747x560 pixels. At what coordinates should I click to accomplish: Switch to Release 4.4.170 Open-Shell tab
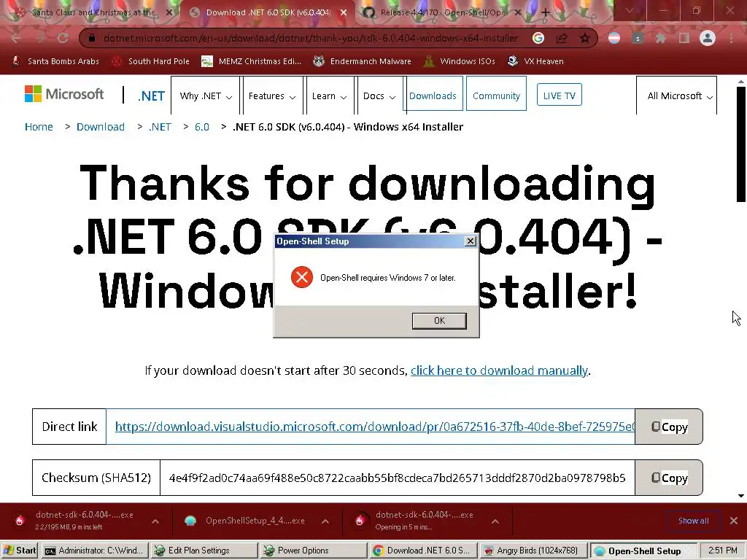click(x=443, y=12)
